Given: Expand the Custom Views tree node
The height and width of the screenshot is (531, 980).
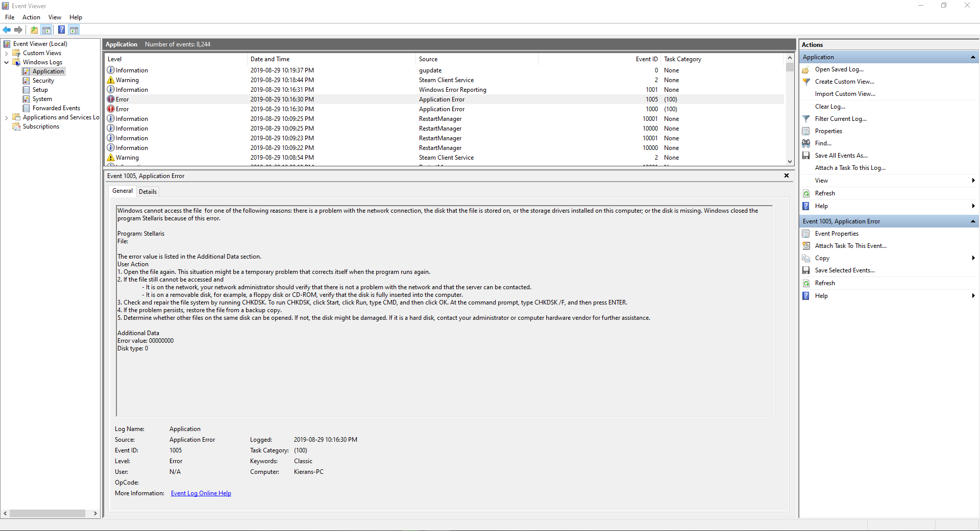Looking at the screenshot, I should [x=6, y=53].
